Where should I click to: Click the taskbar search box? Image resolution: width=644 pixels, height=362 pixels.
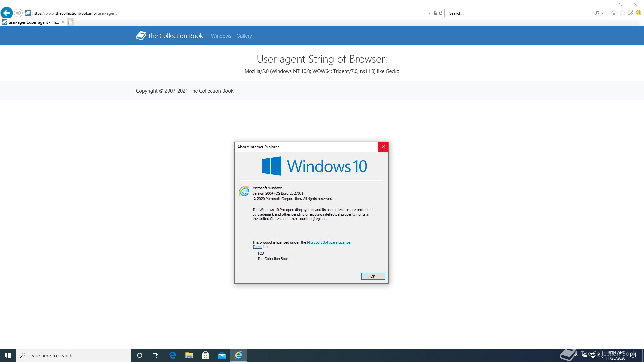(74, 355)
